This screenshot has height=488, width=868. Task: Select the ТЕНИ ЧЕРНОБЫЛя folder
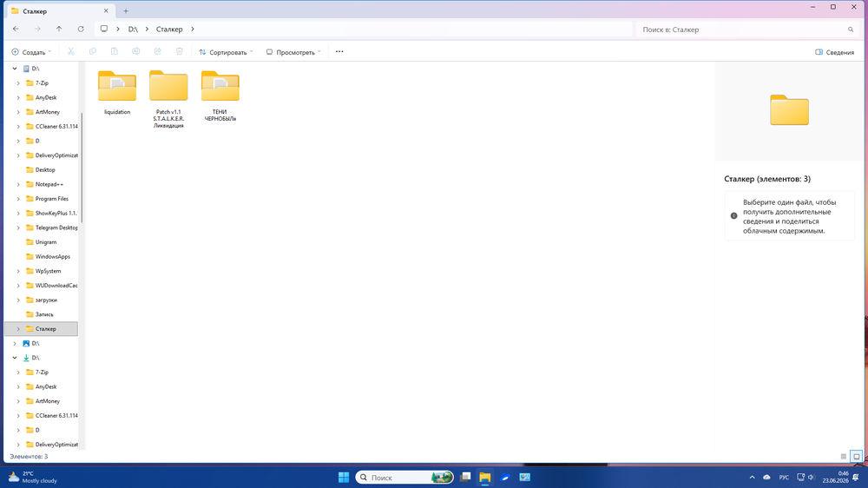point(220,96)
